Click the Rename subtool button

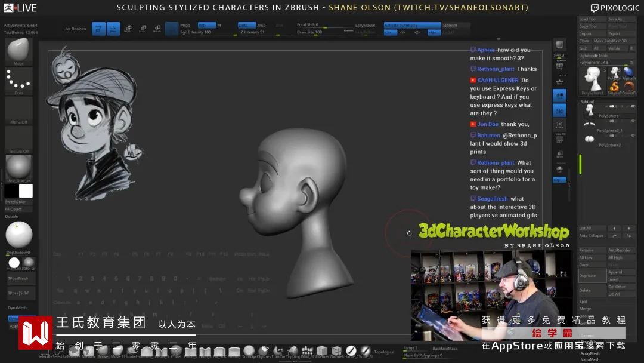pyautogui.click(x=592, y=250)
